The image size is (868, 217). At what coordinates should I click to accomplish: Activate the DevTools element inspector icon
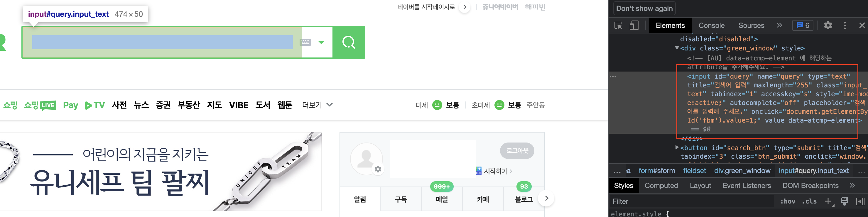pyautogui.click(x=618, y=26)
